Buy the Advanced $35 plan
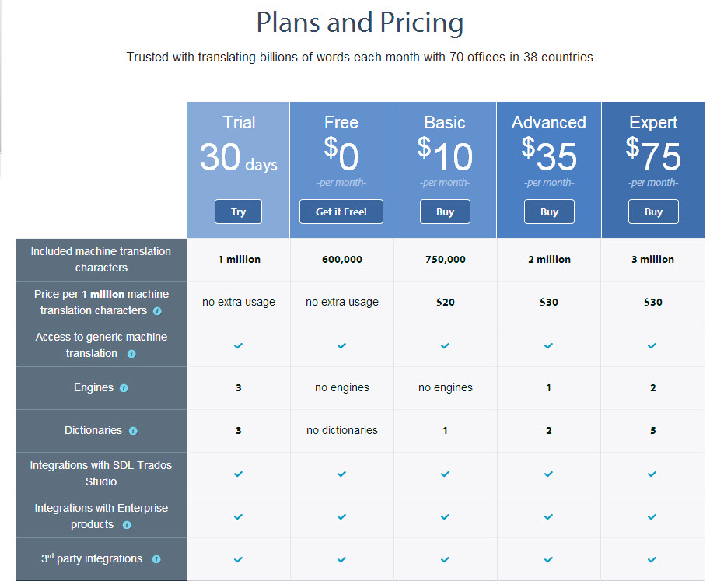 [549, 212]
